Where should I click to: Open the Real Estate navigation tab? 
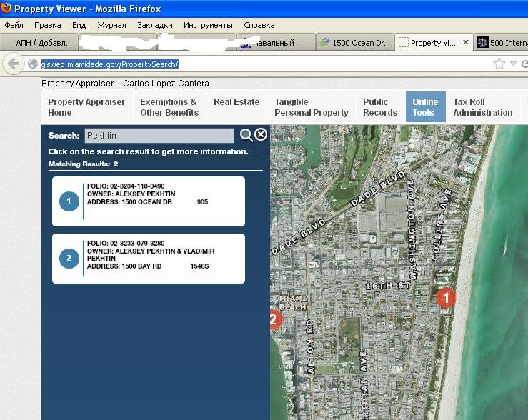(236, 102)
